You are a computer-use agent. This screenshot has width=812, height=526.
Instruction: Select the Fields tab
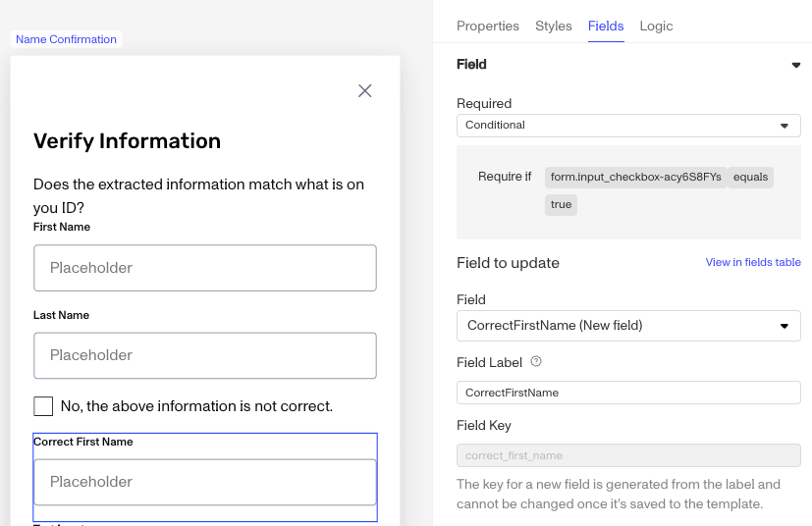pyautogui.click(x=606, y=26)
